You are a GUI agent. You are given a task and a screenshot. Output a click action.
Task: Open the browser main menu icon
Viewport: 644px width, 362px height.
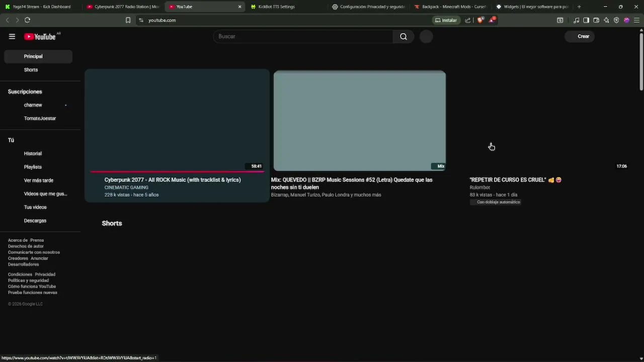[x=636, y=20]
